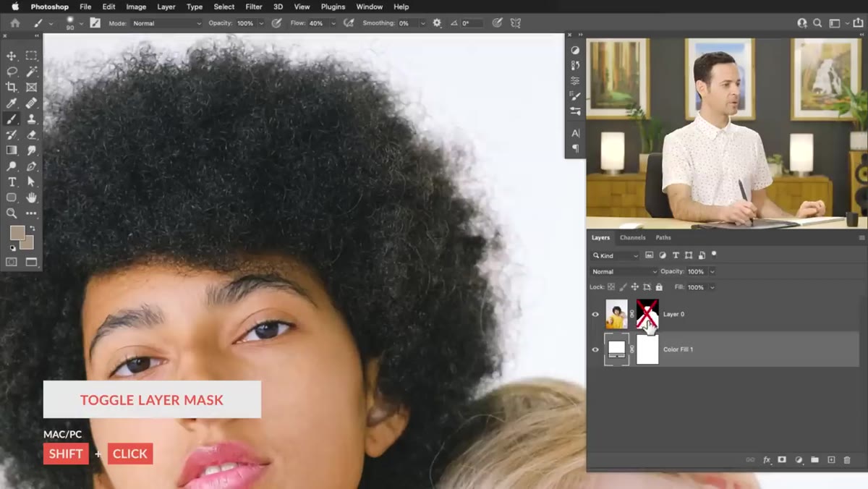Viewport: 868px width, 489px height.
Task: Open the Flow slider dropdown
Action: (333, 23)
